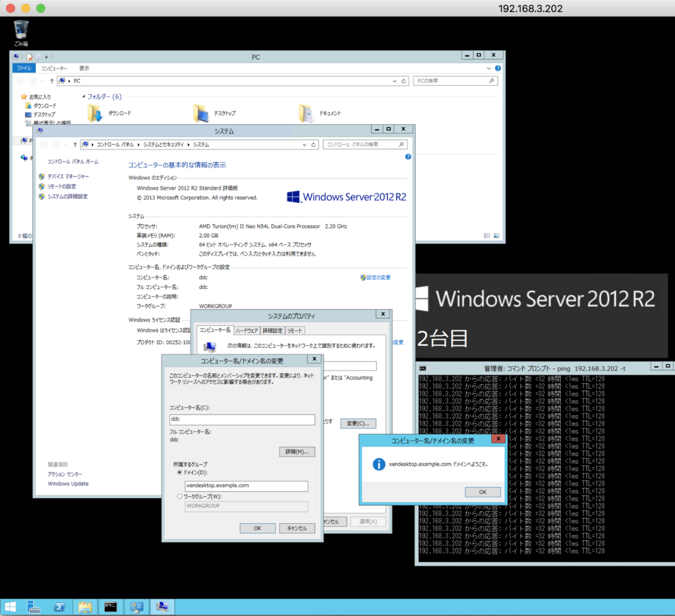Viewport: 675px width, 616px height.
Task: Expand the PC window ribbon chevron
Action: [488, 68]
